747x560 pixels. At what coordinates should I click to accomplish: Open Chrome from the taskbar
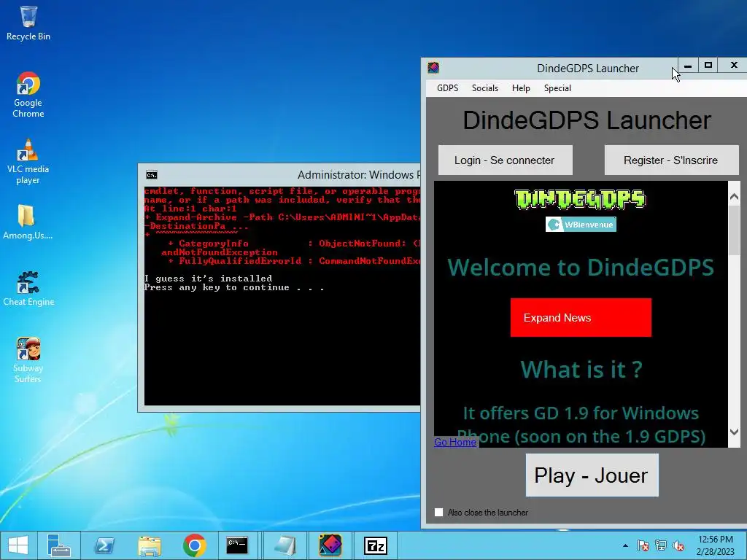click(x=194, y=545)
